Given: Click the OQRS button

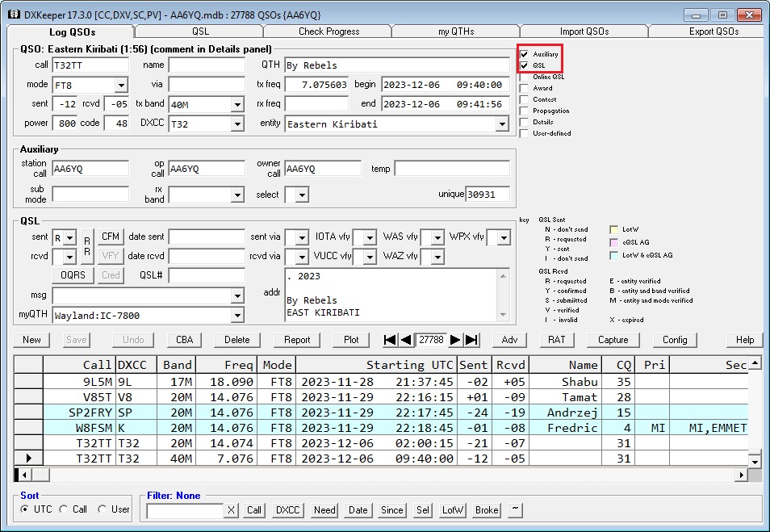Looking at the screenshot, I should (x=73, y=275).
